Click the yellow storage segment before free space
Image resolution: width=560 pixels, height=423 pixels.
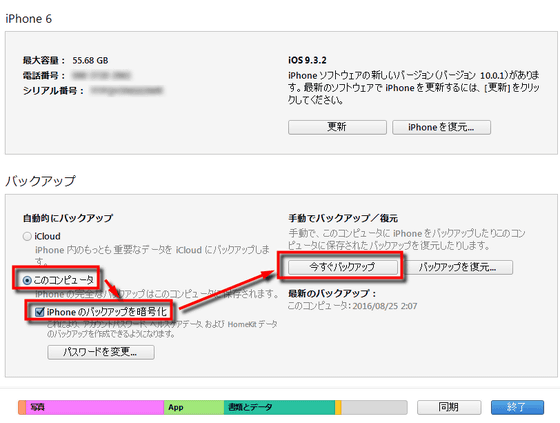[x=338, y=407]
